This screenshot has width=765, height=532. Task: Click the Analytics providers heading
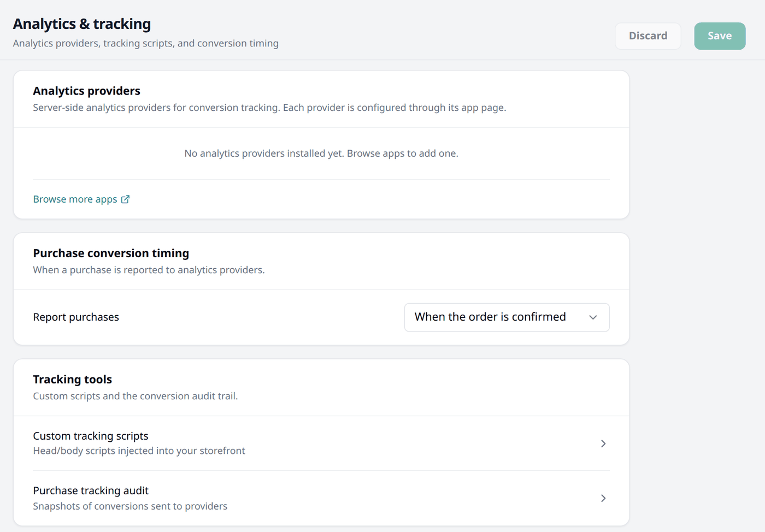[x=87, y=91]
